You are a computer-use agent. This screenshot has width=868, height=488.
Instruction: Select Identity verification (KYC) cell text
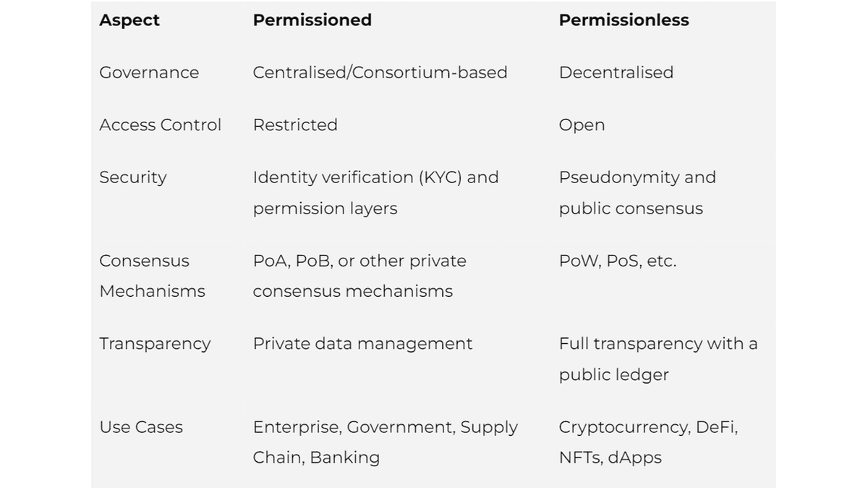(x=375, y=193)
